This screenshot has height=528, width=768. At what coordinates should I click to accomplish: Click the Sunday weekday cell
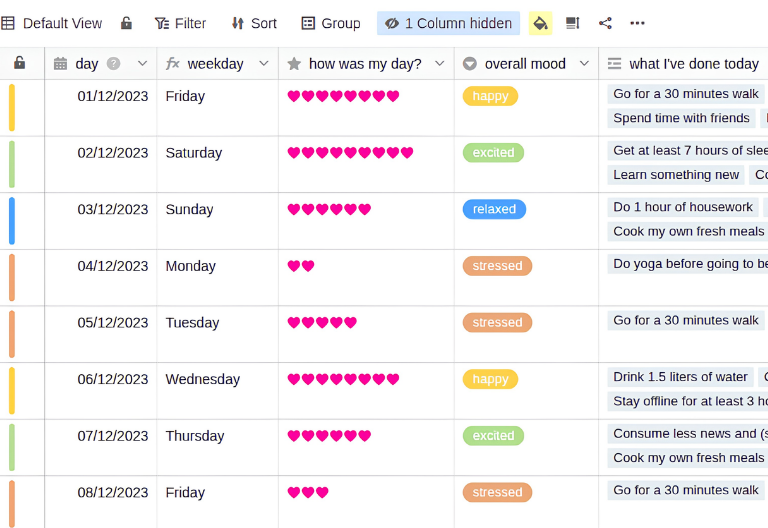pyautogui.click(x=217, y=221)
